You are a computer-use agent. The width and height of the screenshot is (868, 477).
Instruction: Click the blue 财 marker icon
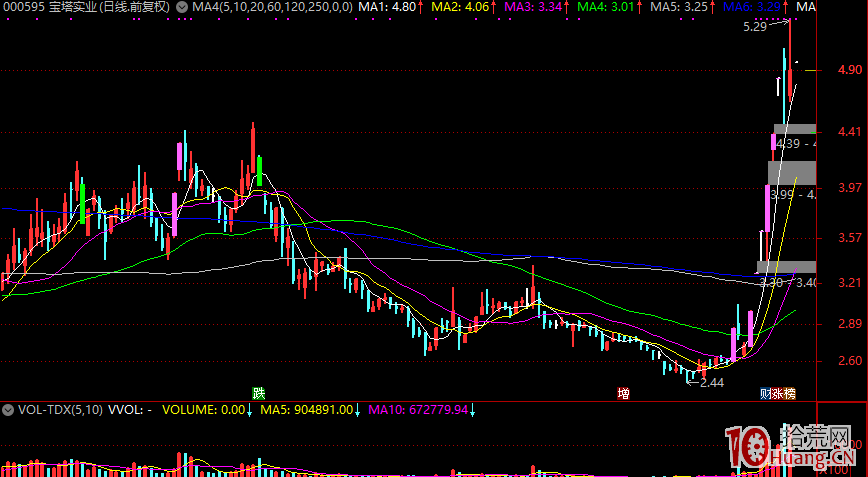766,393
